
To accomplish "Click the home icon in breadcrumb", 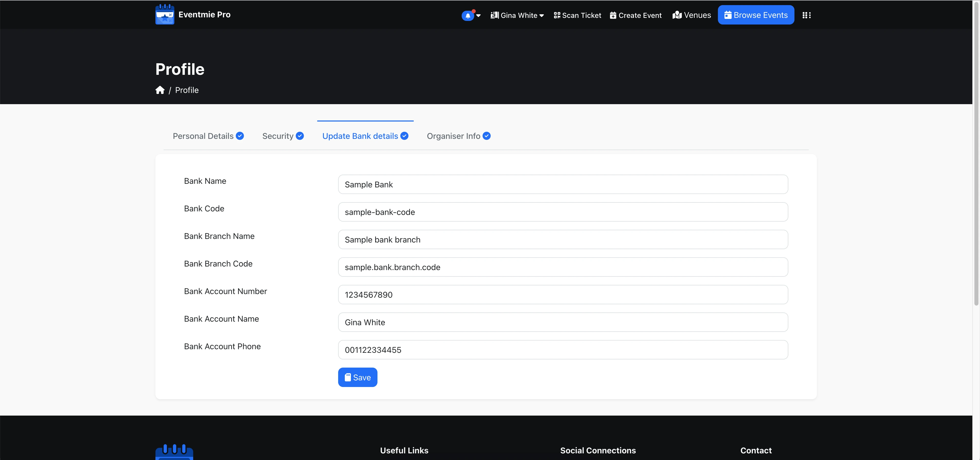I will [x=160, y=90].
